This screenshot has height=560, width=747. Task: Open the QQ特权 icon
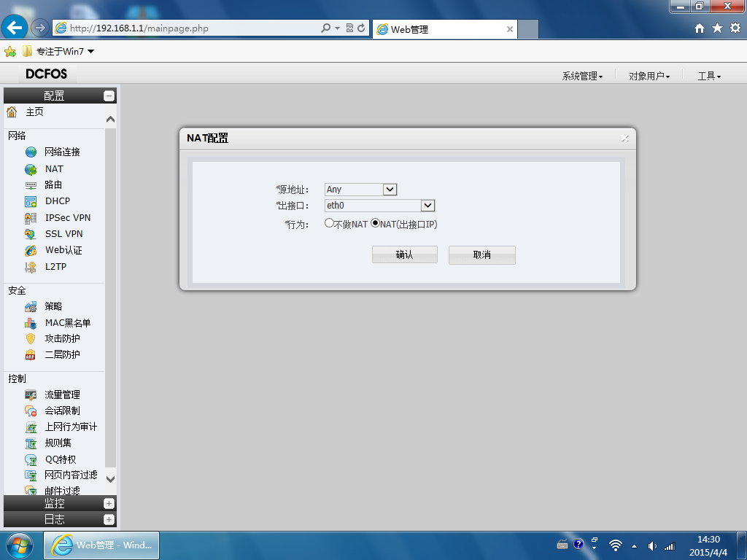click(31, 460)
